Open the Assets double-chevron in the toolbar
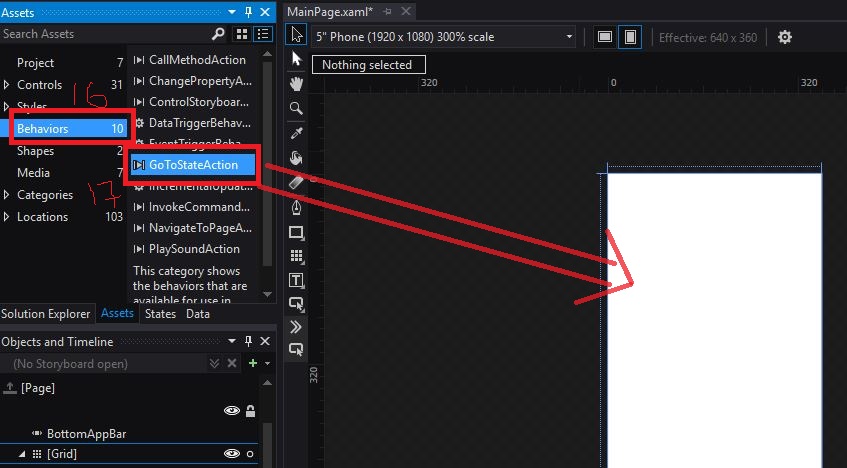This screenshot has width=847, height=468. point(296,327)
